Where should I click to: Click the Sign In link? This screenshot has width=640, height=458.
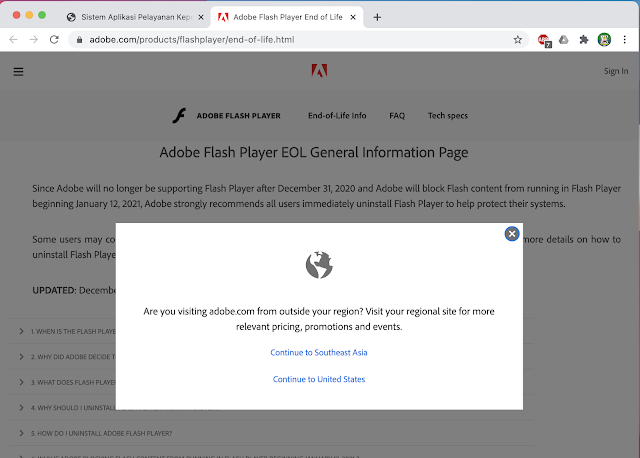tap(616, 71)
